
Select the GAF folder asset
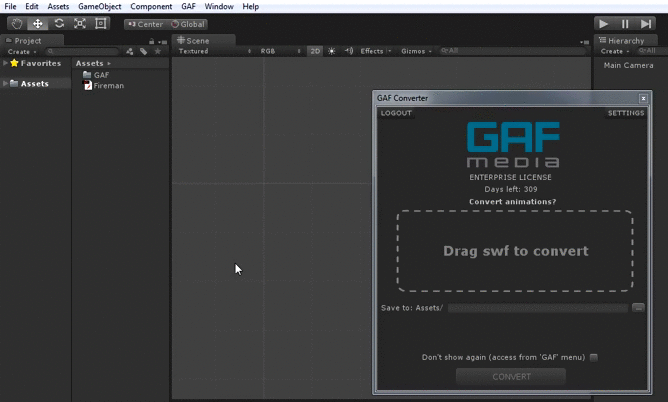tap(96, 75)
